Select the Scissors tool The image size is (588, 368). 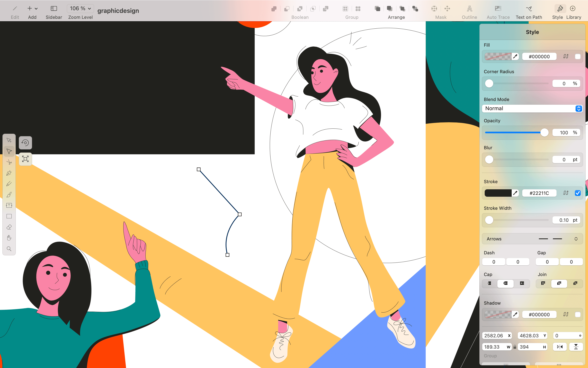pyautogui.click(x=9, y=162)
